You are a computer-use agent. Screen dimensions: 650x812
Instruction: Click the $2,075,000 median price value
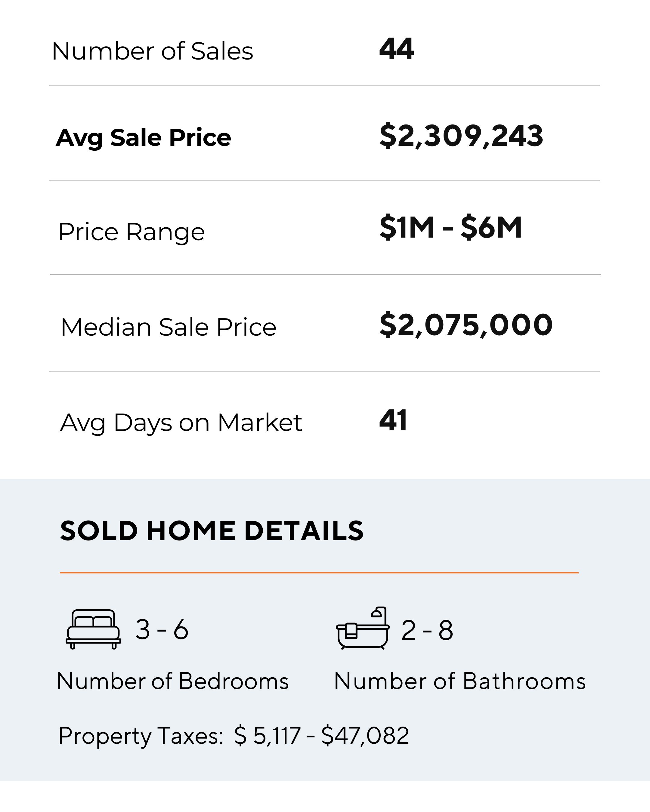tap(466, 324)
